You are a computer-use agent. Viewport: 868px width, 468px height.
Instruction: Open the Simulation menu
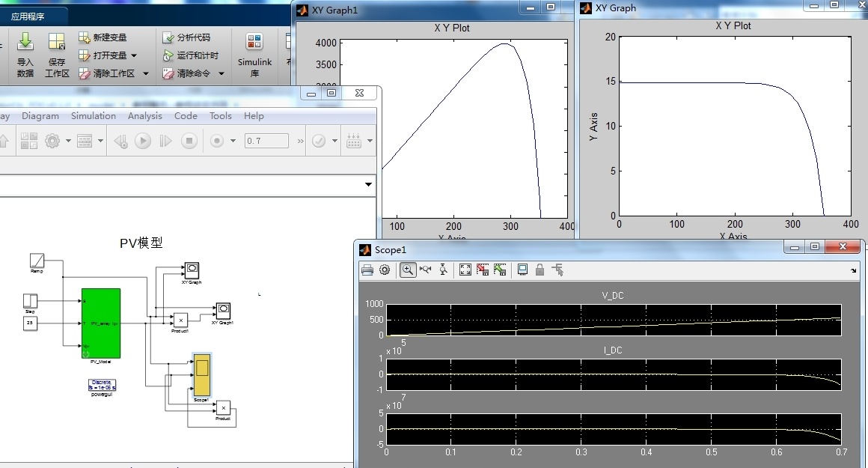pyautogui.click(x=94, y=116)
